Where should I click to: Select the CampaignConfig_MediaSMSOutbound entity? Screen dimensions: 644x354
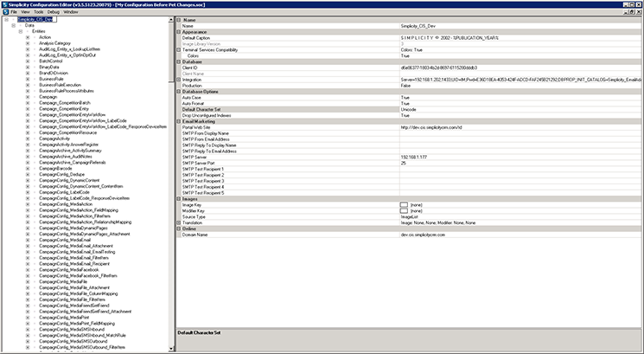pos(73,341)
